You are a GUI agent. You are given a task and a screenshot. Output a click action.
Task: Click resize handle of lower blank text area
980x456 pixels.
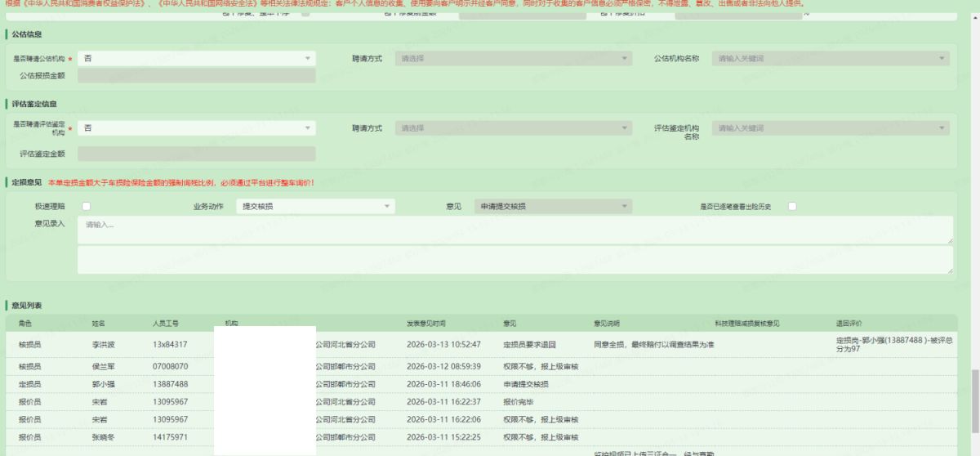(x=949, y=270)
